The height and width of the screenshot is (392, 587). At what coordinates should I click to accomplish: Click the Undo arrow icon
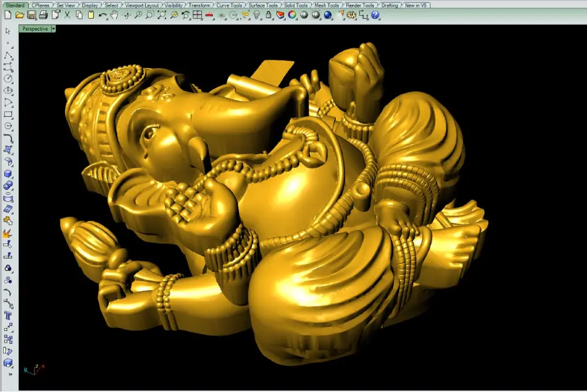pyautogui.click(x=102, y=15)
